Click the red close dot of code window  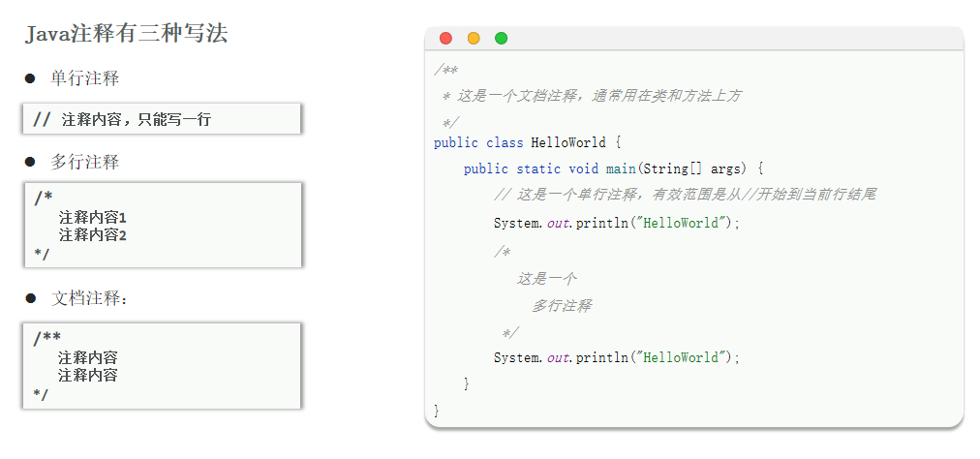click(x=445, y=38)
